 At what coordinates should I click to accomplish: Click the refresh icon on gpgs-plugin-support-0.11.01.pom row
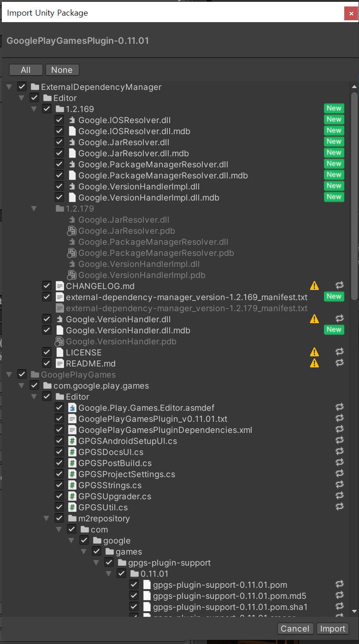(340, 585)
